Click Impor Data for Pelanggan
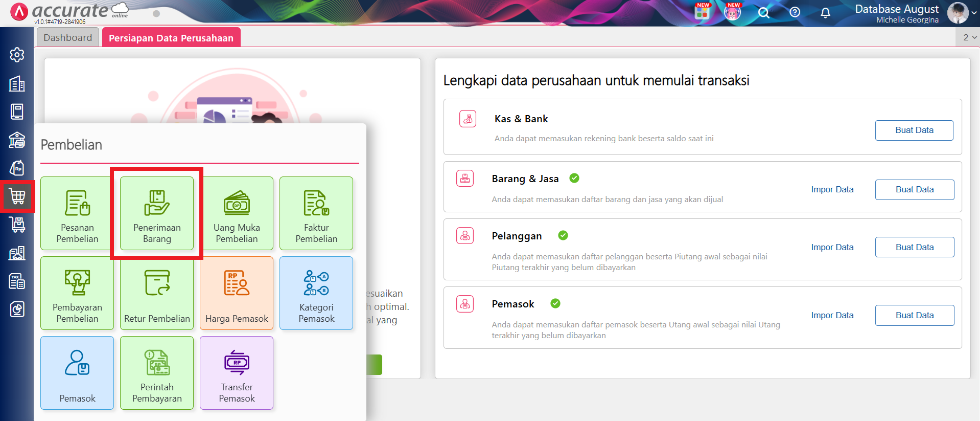 click(832, 247)
